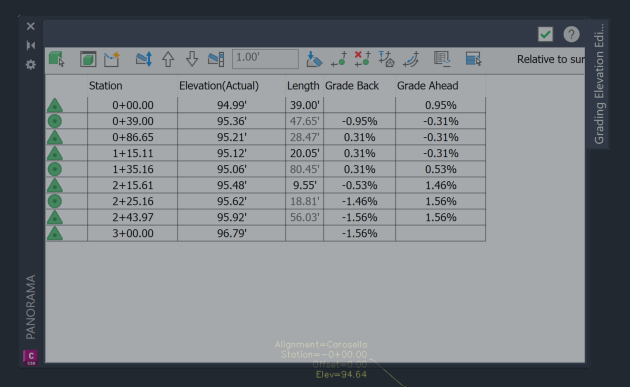Toggle Panorama auto-hide arrow icon
Image resolution: width=630 pixels, height=387 pixels.
[31, 45]
